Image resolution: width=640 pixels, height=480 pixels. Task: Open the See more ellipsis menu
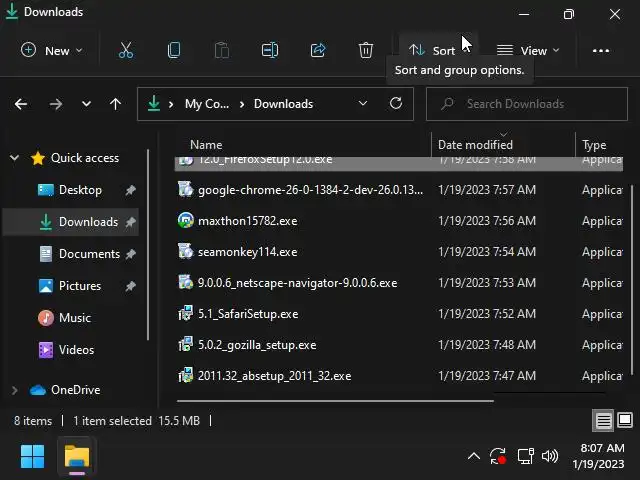tap(601, 51)
